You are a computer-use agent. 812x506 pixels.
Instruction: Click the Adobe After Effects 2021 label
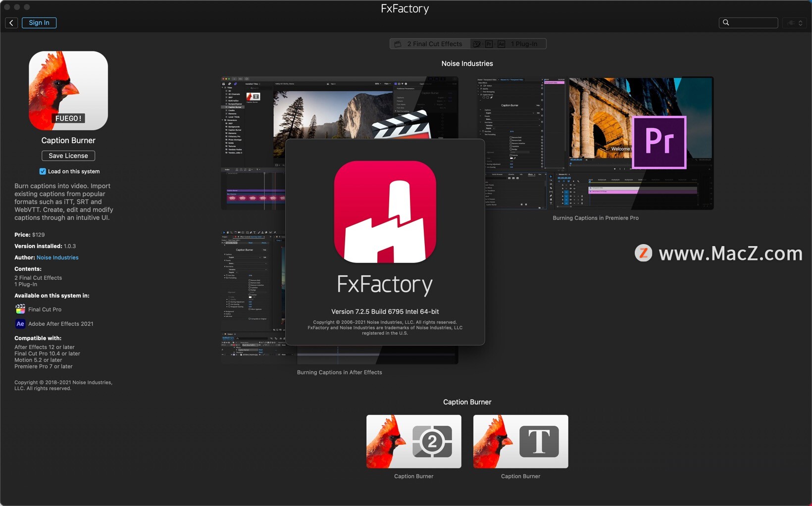coord(61,324)
